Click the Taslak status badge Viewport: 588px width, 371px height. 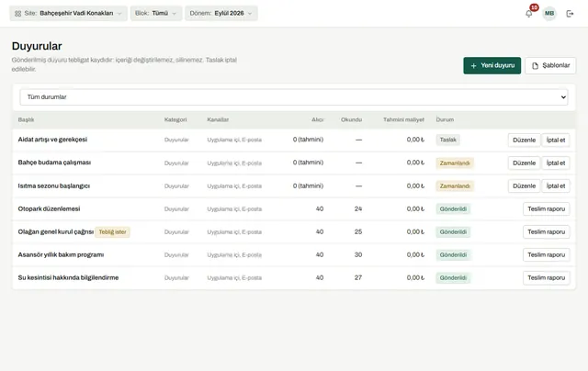pos(447,140)
